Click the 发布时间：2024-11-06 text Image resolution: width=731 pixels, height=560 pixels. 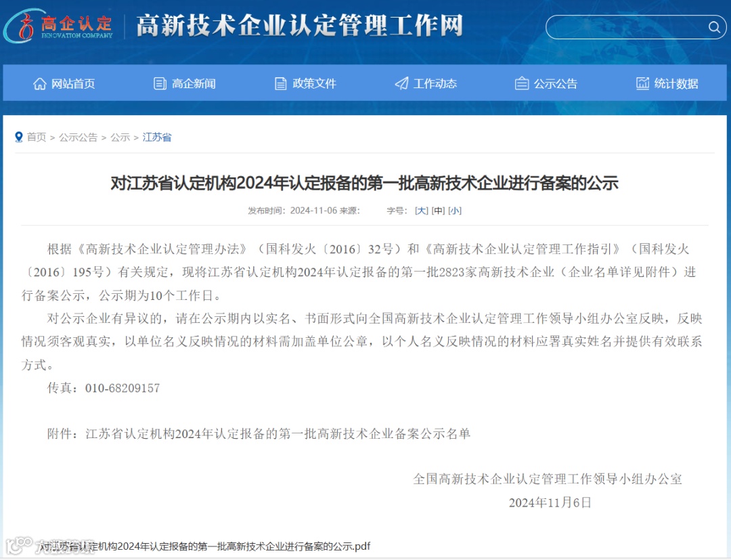click(292, 211)
